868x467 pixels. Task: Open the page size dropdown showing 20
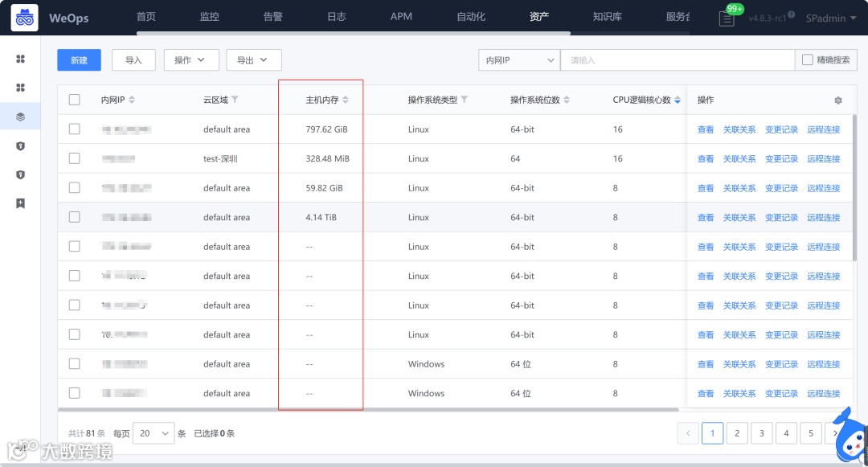(154, 433)
